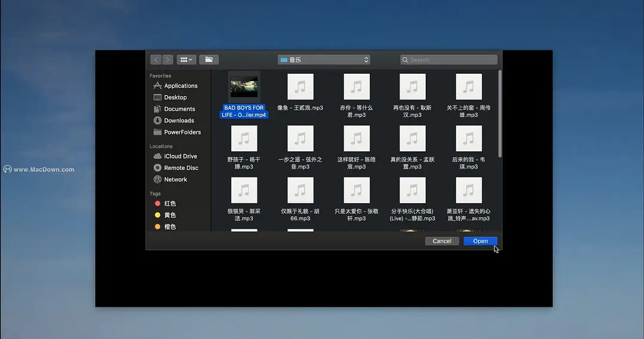Choose the orange 橙色 tag
The height and width of the screenshot is (339, 644).
(165, 226)
